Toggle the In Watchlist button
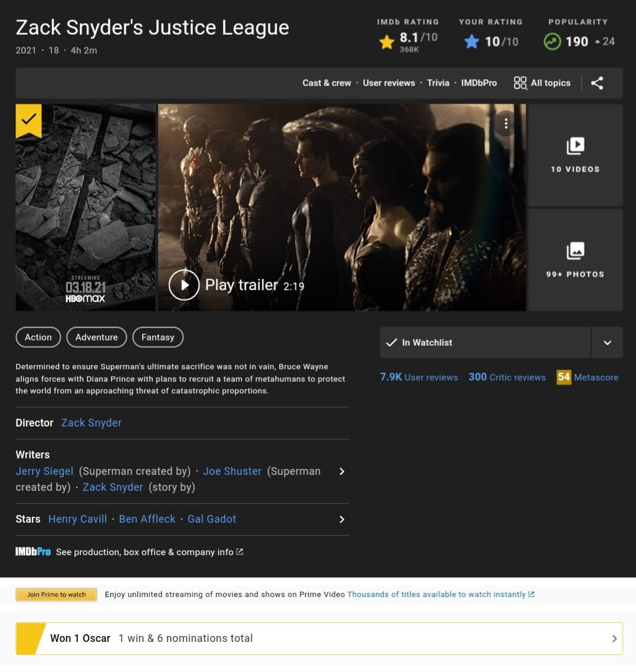This screenshot has height=672, width=636. [x=485, y=342]
